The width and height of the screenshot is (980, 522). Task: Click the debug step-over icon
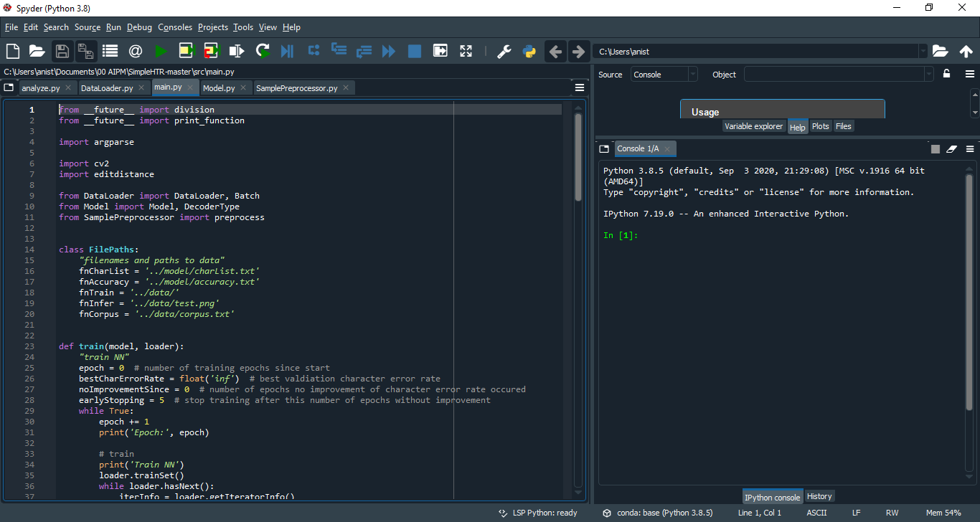[x=314, y=51]
